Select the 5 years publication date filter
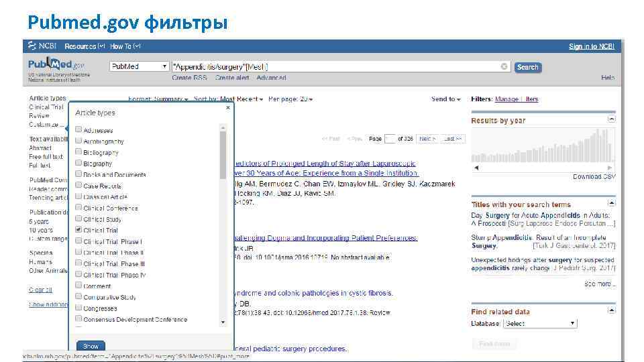 39,221
